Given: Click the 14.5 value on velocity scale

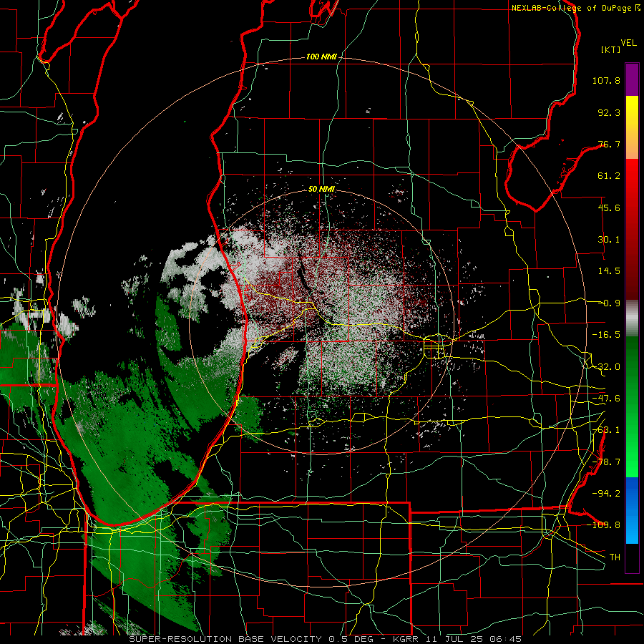Looking at the screenshot, I should (x=609, y=271).
